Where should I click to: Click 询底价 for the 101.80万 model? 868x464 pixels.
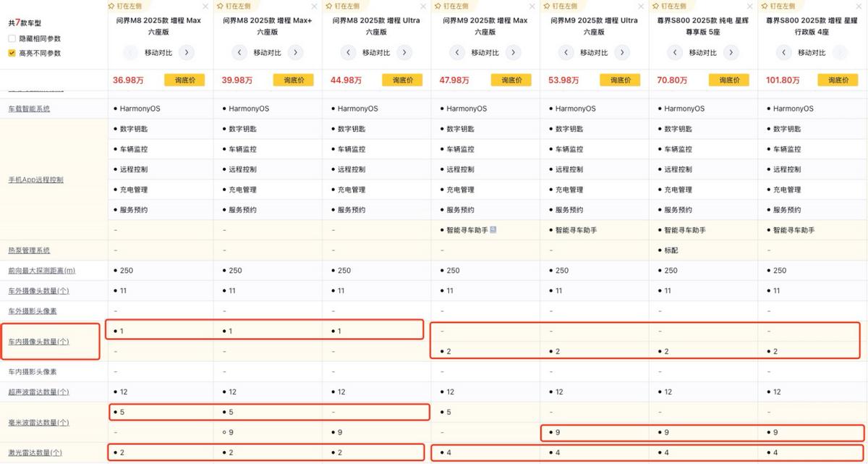838,80
